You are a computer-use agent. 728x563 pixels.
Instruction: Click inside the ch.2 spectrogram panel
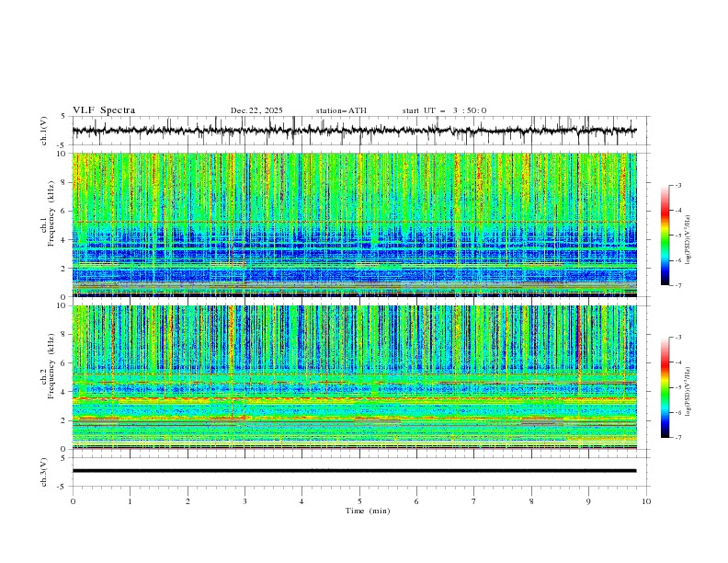click(358, 377)
